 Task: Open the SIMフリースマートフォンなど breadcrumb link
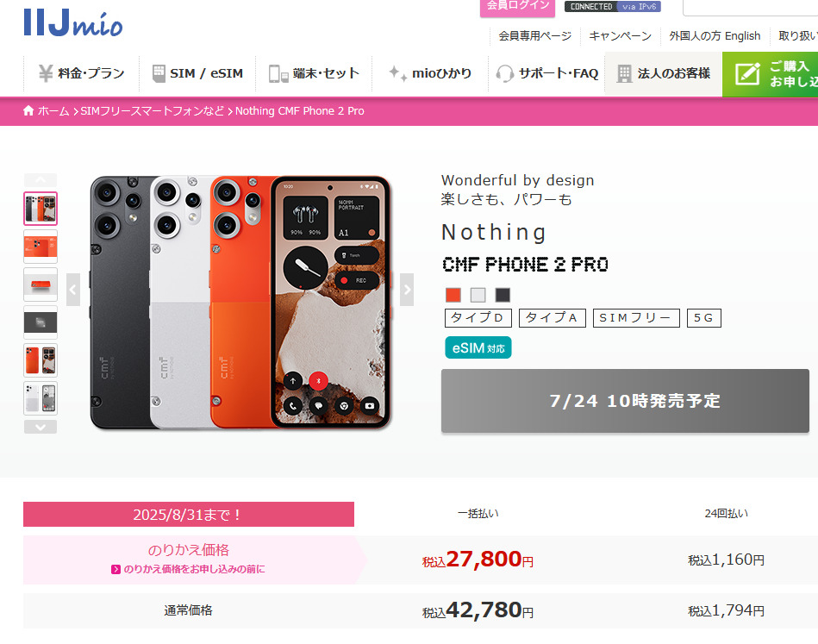click(152, 111)
